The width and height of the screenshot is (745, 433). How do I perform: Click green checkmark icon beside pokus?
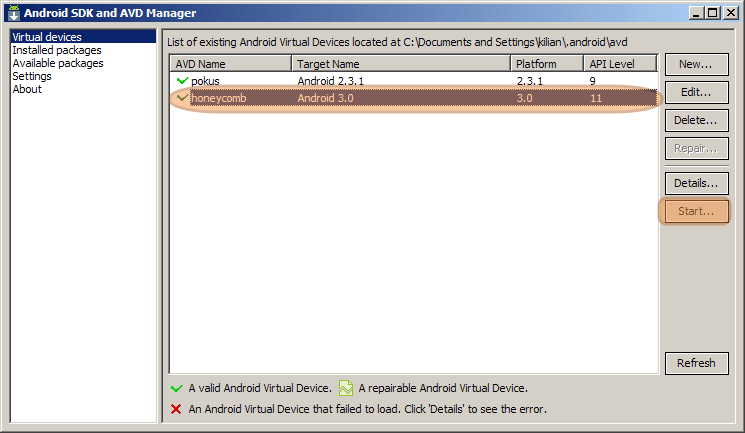(182, 81)
